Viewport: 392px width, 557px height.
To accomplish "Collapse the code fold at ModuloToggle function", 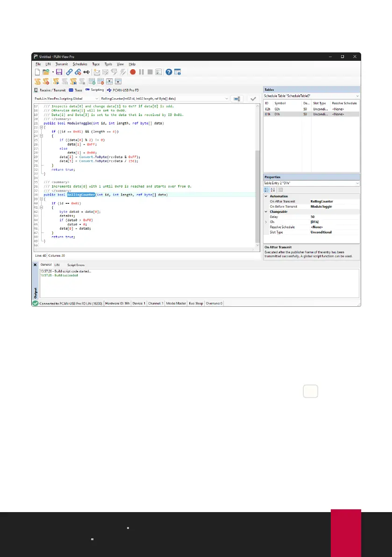I will [42, 127].
